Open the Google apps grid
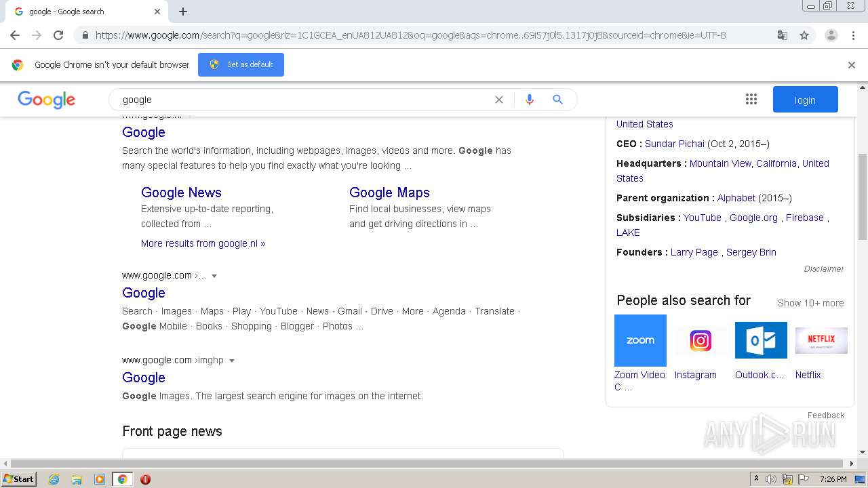Image resolution: width=868 pixels, height=488 pixels. coord(751,100)
